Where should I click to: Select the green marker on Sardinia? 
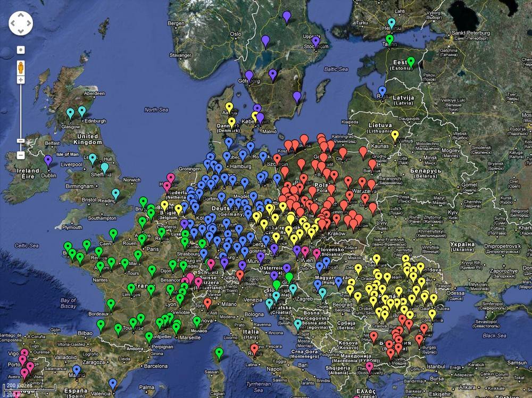point(219,352)
